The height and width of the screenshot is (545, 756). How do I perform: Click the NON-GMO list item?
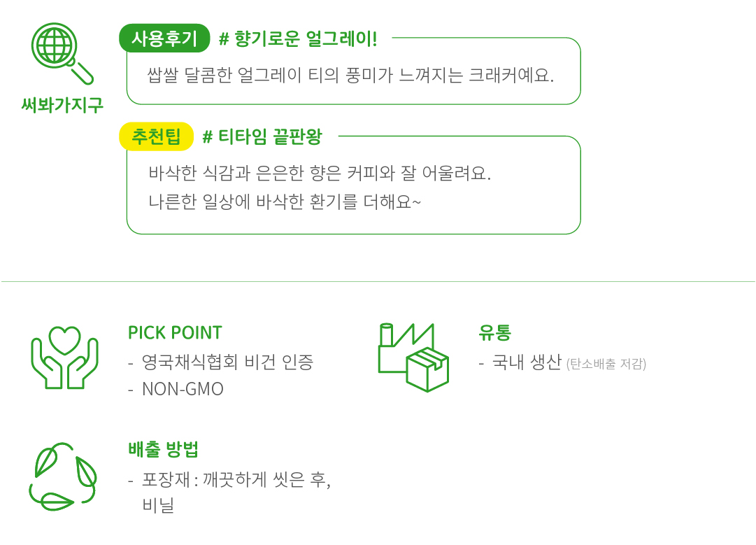(183, 389)
